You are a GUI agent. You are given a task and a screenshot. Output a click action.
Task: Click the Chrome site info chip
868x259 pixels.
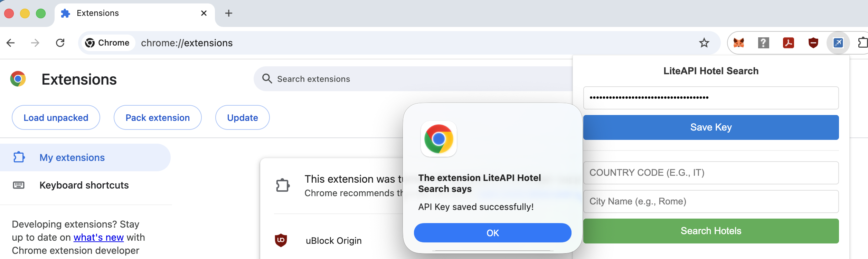tap(107, 43)
